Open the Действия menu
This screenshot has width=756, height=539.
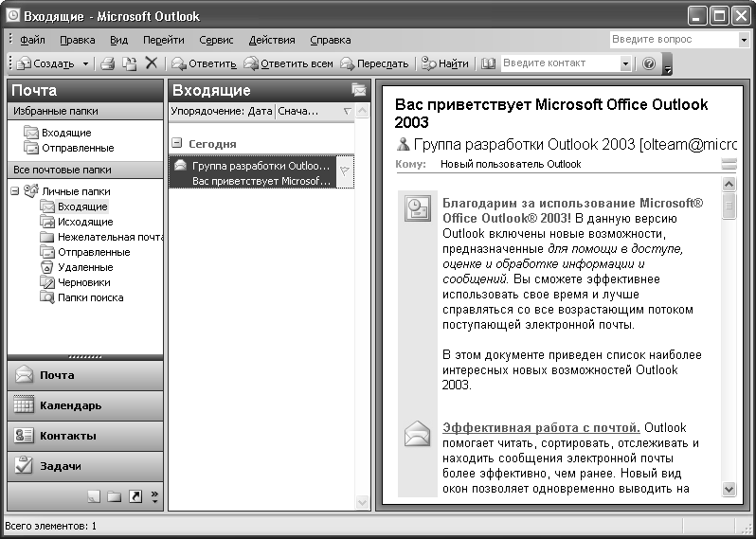[x=272, y=40]
